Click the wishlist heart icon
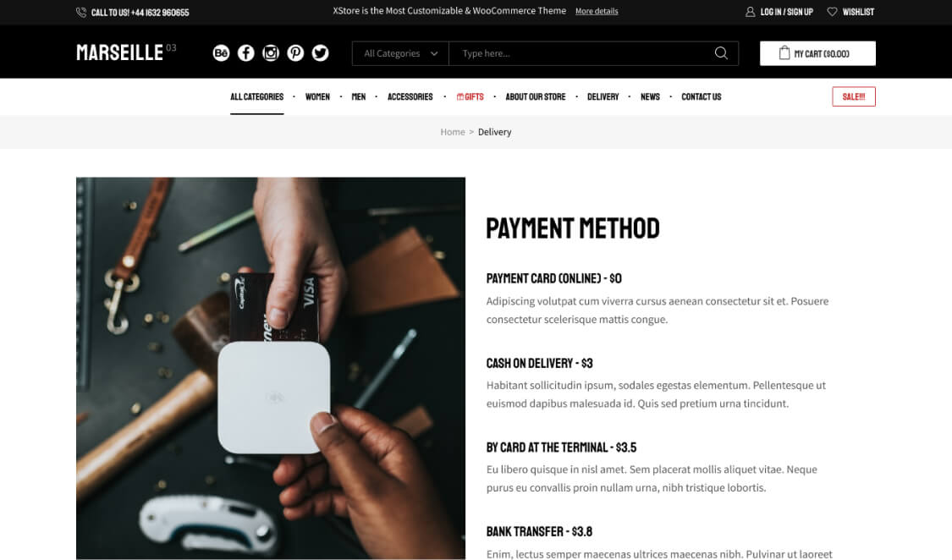Screen dimensions: 952x560 click(x=833, y=12)
